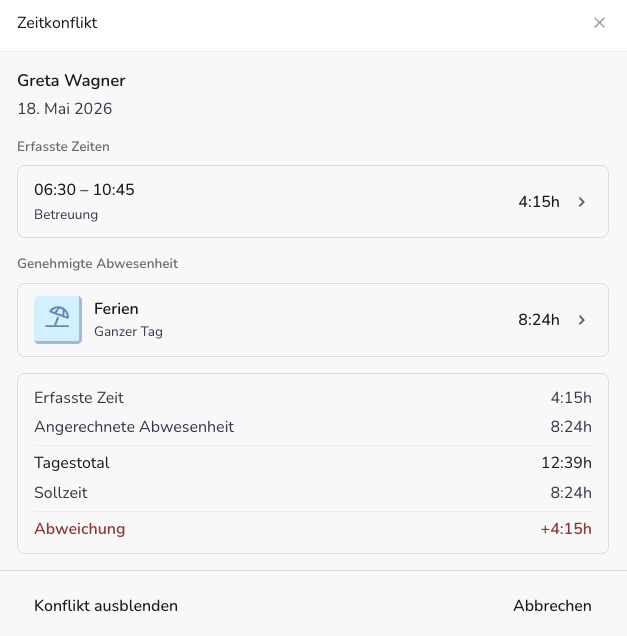The height and width of the screenshot is (636, 627).
Task: Open the 06:30 – 10:45 time entry
Action: click(x=313, y=202)
